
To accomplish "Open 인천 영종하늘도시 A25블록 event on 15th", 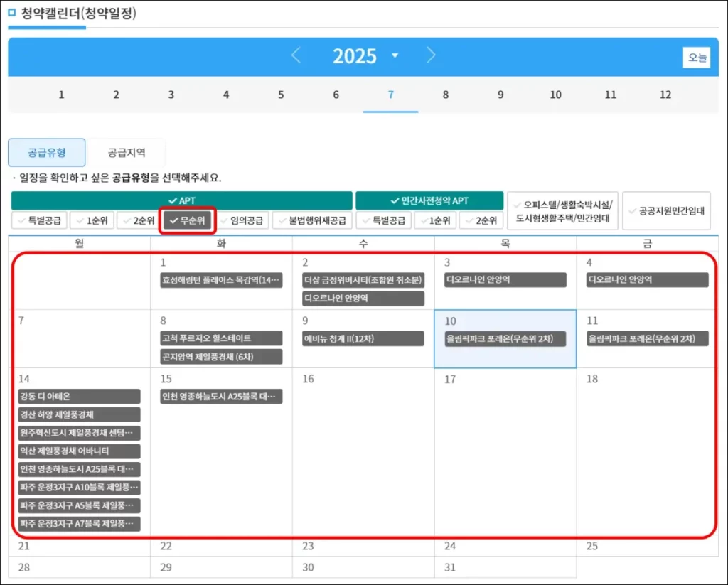I will [222, 397].
